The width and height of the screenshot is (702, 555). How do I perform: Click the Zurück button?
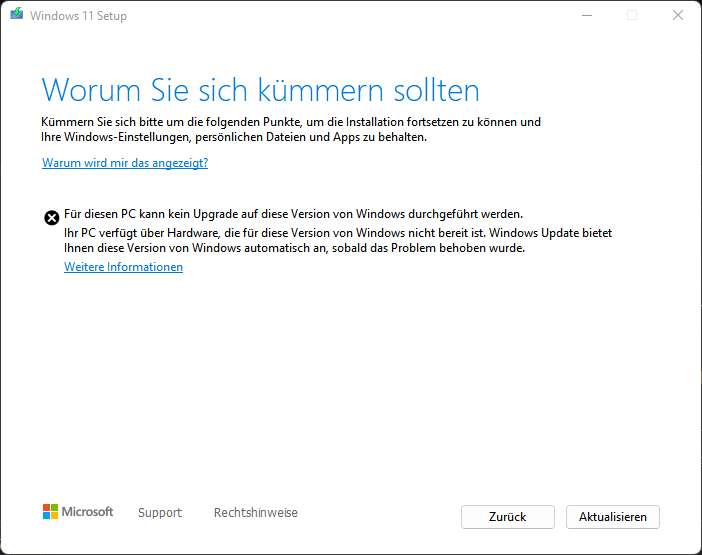pos(508,517)
